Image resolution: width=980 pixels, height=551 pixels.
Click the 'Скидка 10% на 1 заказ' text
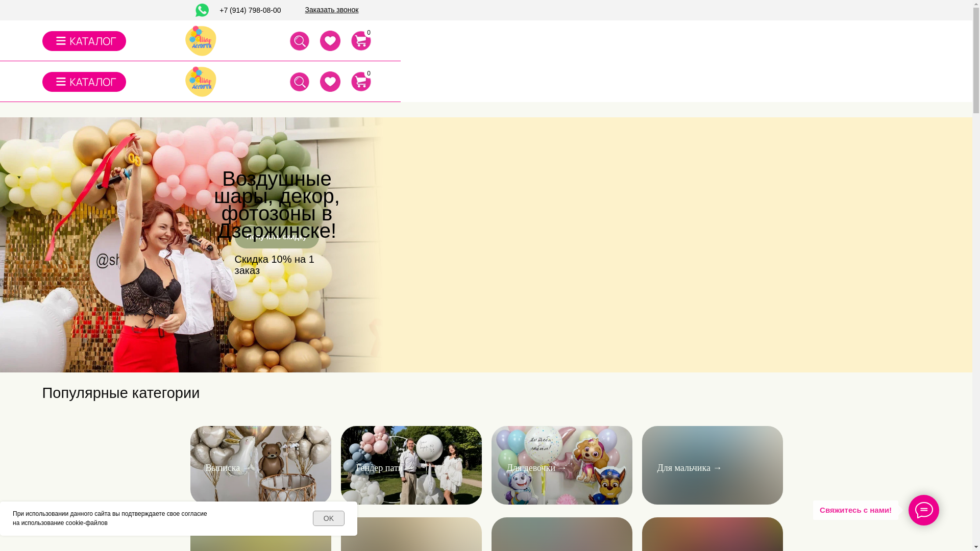click(x=275, y=265)
